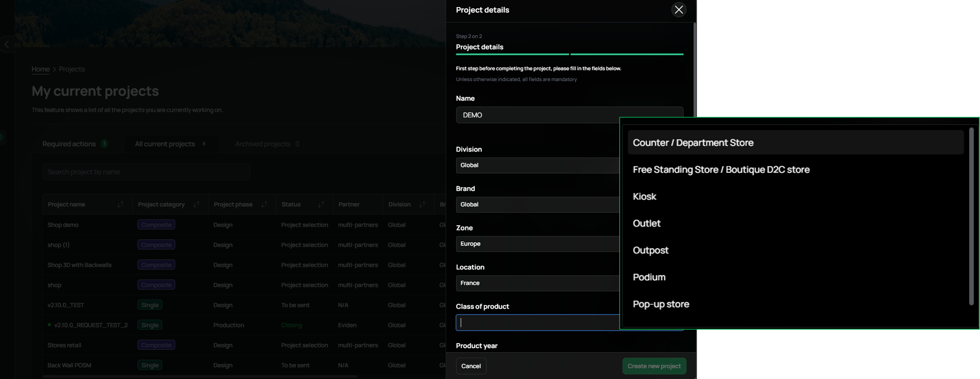Click the Cancel button
The width and height of the screenshot is (980, 379).
pyautogui.click(x=471, y=366)
